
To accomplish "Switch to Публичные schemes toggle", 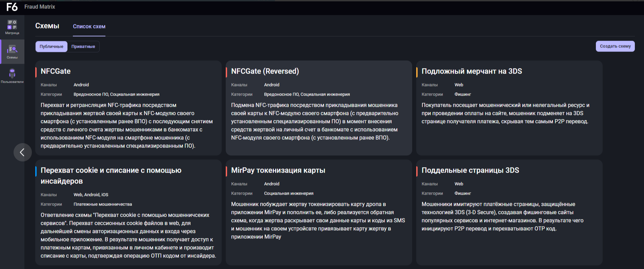I will click(x=52, y=46).
